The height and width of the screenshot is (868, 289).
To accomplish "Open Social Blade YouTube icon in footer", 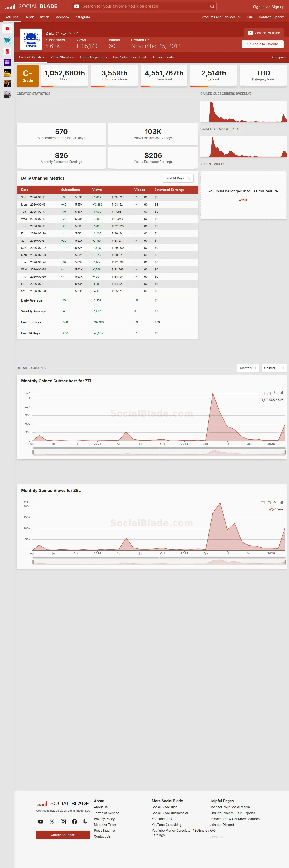I will pyautogui.click(x=41, y=822).
